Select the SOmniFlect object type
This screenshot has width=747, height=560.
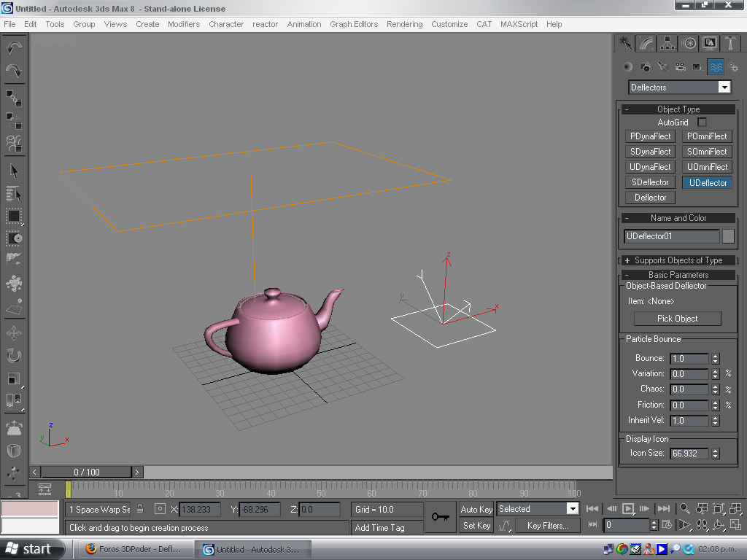coord(706,152)
